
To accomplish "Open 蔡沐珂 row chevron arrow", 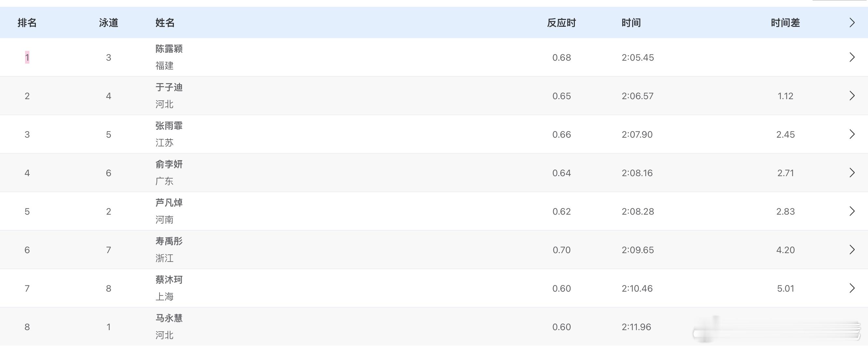I will click(x=852, y=288).
